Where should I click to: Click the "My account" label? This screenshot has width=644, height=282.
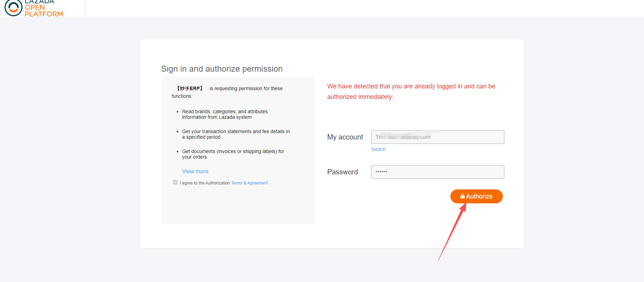pos(345,137)
